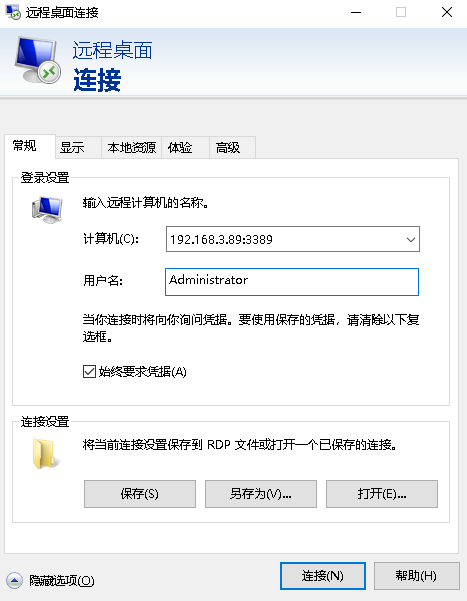467x601 pixels.
Task: Click the yellow folder icon in 连接设置
Action: coord(46,454)
